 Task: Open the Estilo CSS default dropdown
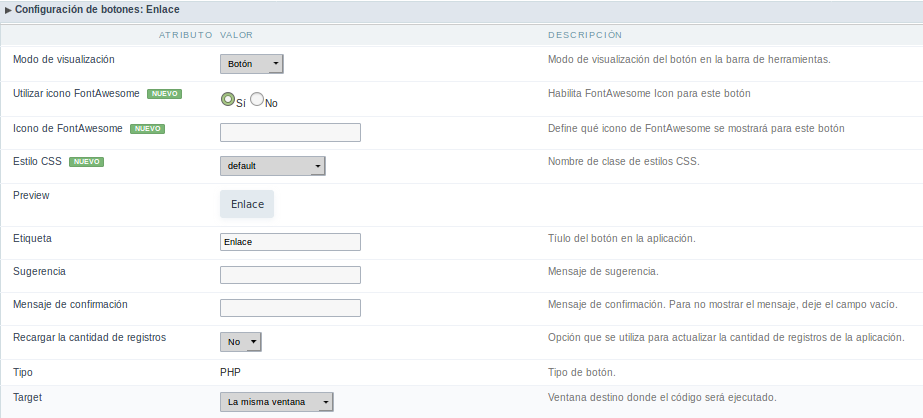tap(273, 166)
